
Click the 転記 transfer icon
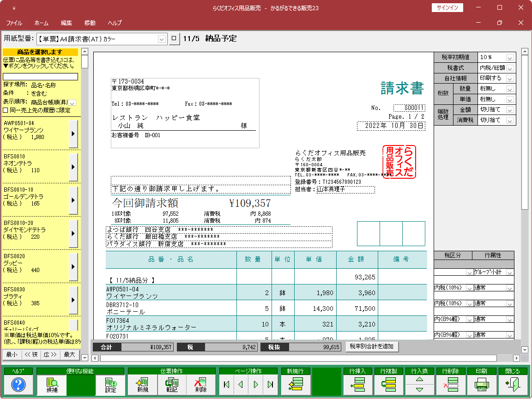click(172, 385)
